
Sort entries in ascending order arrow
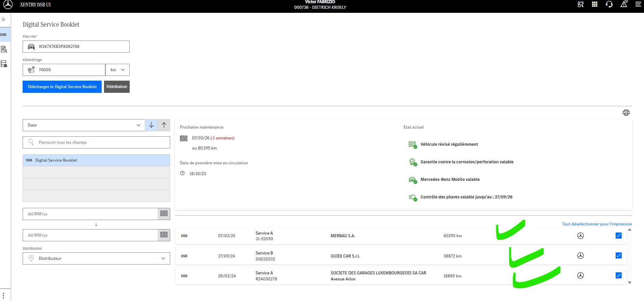coord(164,125)
